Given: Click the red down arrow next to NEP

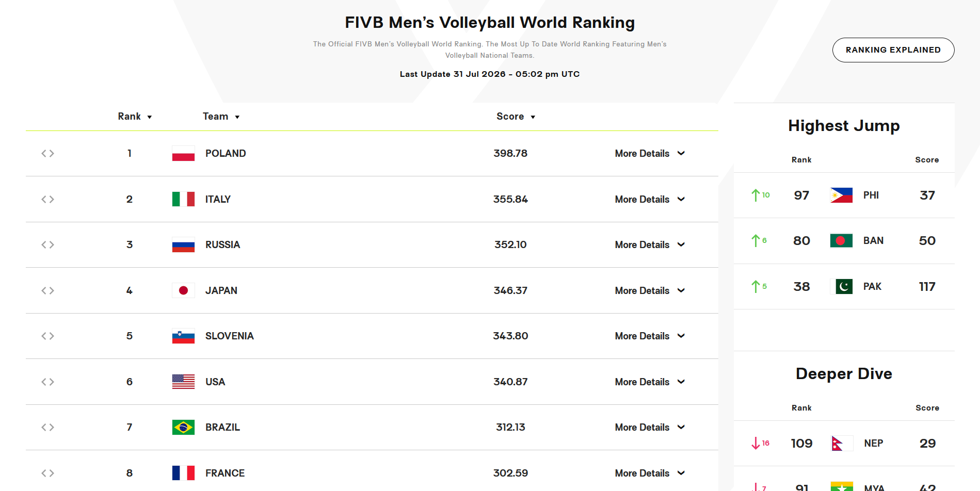Looking at the screenshot, I should [756, 443].
